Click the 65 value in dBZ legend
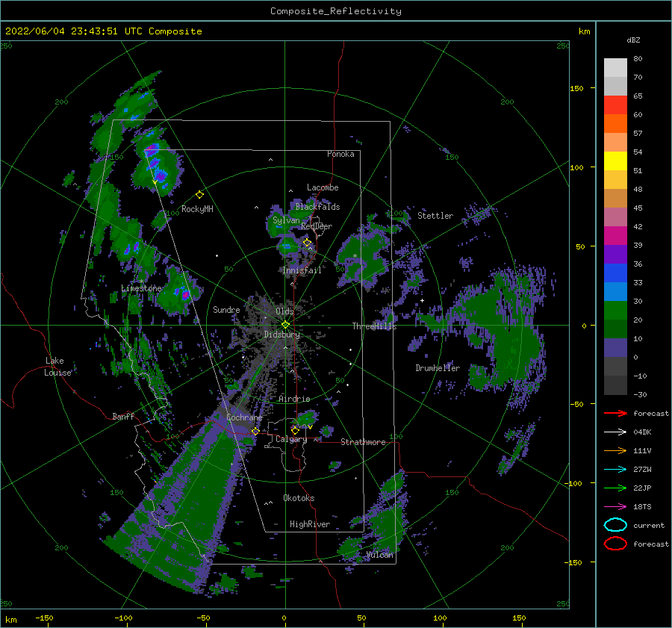672x628 pixels. pos(638,96)
